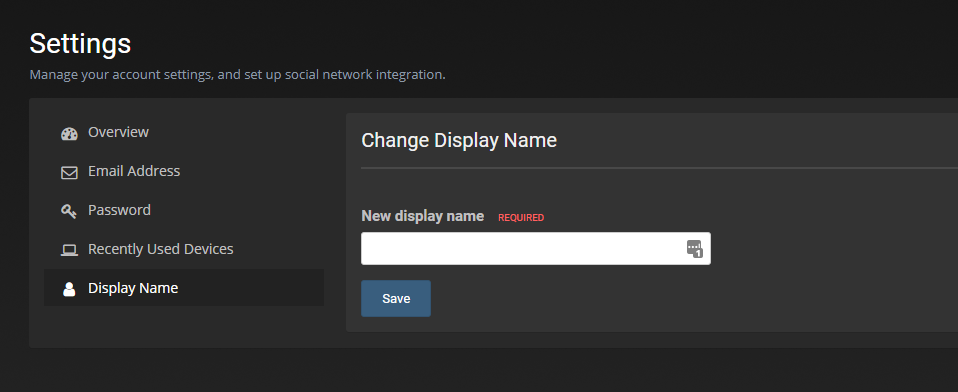The height and width of the screenshot is (392, 958).
Task: Click the red REQUIRED badge
Action: (521, 217)
